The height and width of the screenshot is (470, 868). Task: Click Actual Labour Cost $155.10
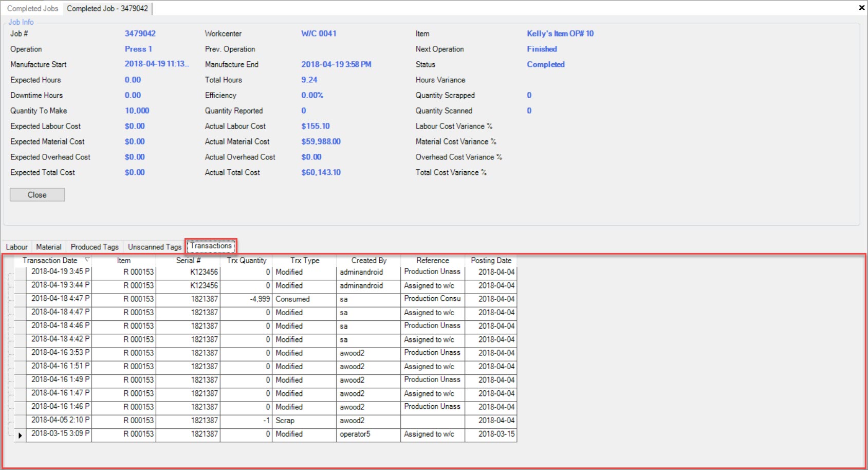pos(316,126)
